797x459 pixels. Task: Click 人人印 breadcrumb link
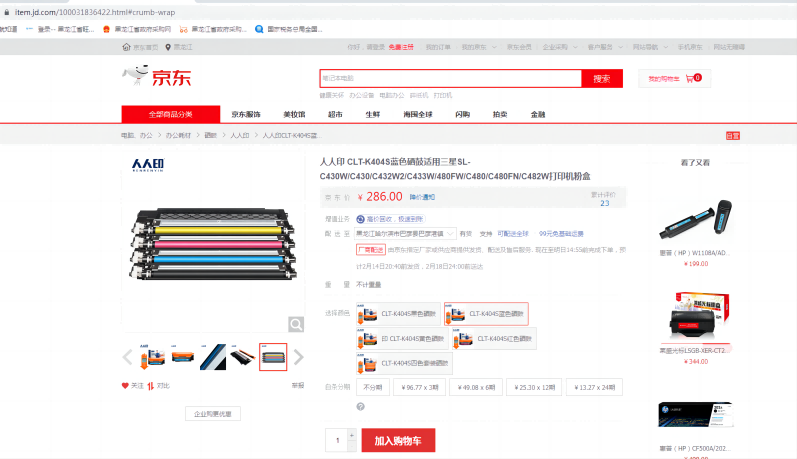click(x=240, y=135)
